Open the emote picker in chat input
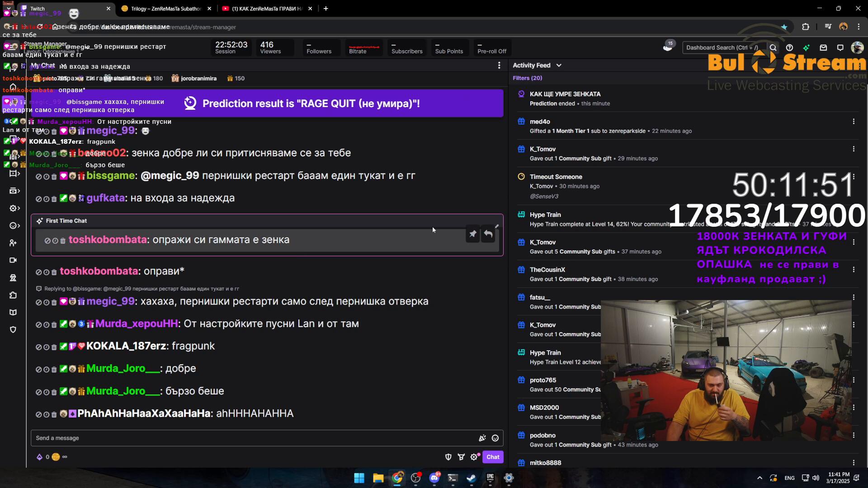868x488 pixels. pyautogui.click(x=495, y=438)
